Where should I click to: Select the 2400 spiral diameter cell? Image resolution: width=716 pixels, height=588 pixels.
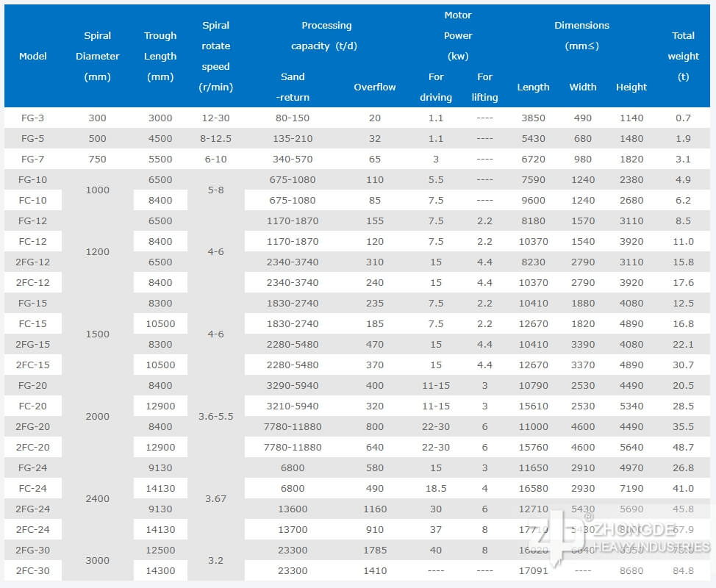click(x=97, y=498)
